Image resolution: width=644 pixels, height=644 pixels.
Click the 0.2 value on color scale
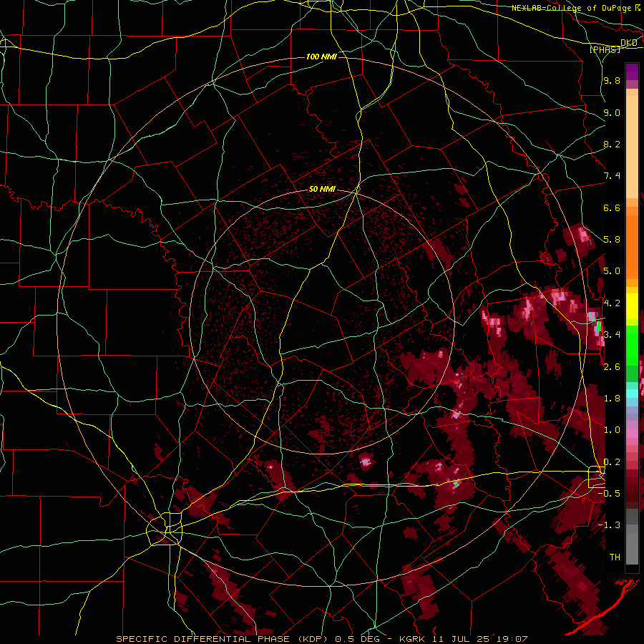(612, 462)
